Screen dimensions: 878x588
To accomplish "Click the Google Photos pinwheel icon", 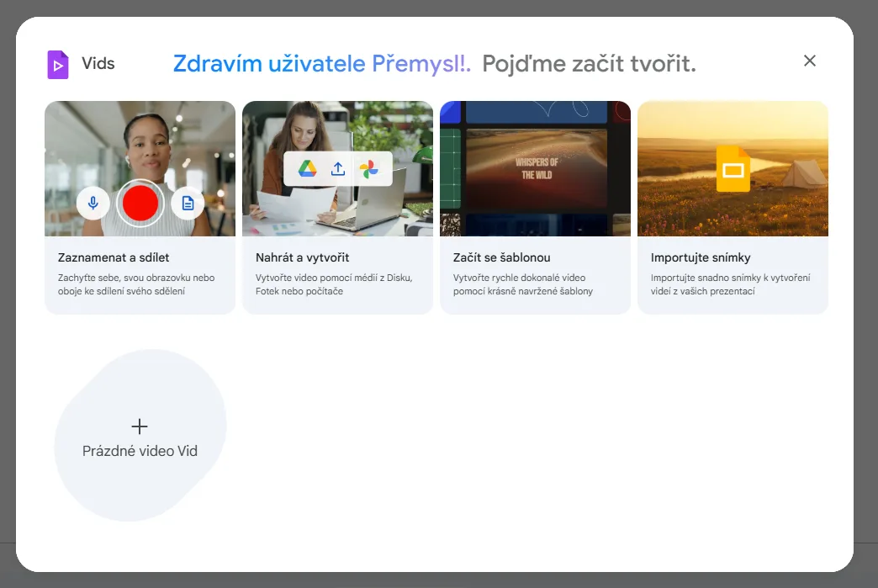I will pyautogui.click(x=368, y=168).
